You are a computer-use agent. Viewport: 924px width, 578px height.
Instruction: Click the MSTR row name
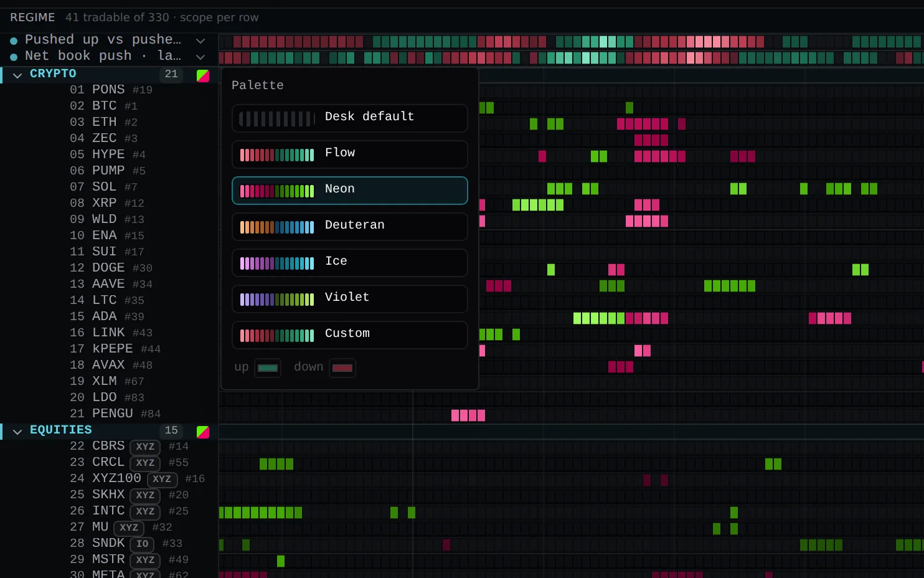pyautogui.click(x=109, y=559)
